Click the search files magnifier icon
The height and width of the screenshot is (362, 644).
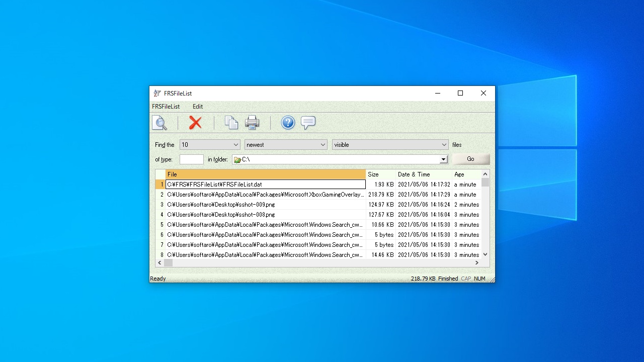point(159,123)
